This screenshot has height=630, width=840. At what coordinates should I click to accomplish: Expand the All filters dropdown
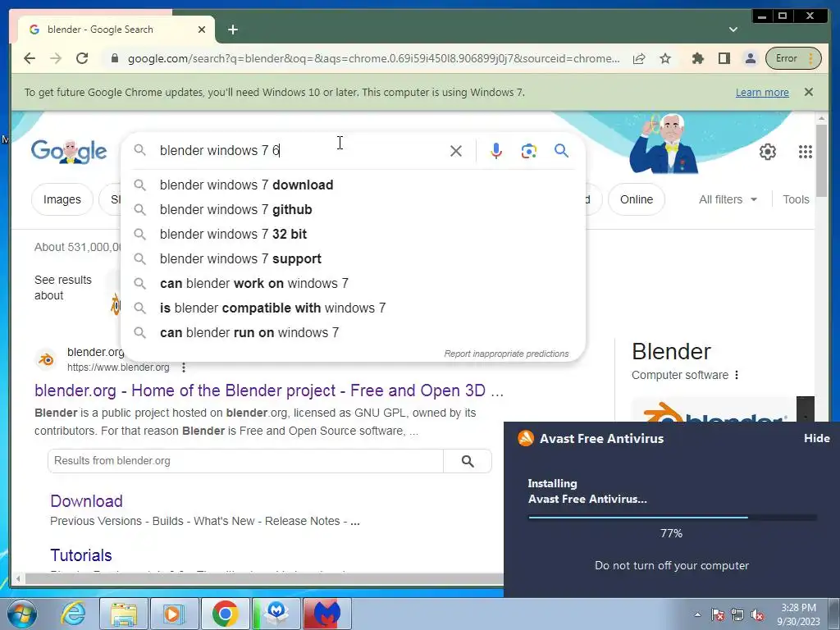click(x=728, y=199)
